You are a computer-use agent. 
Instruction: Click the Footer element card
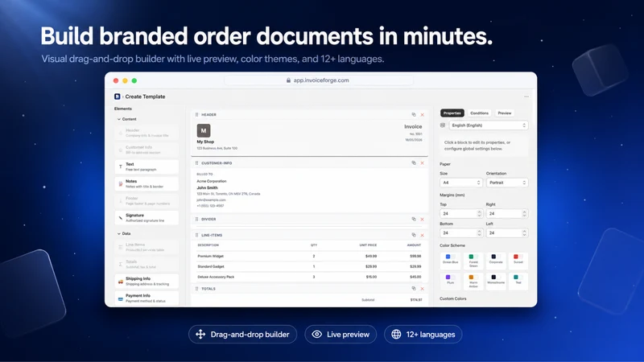(x=147, y=200)
